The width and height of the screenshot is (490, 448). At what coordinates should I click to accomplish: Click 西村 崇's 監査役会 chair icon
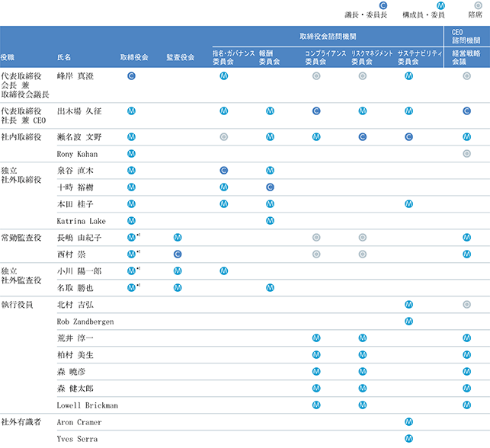coord(178,254)
